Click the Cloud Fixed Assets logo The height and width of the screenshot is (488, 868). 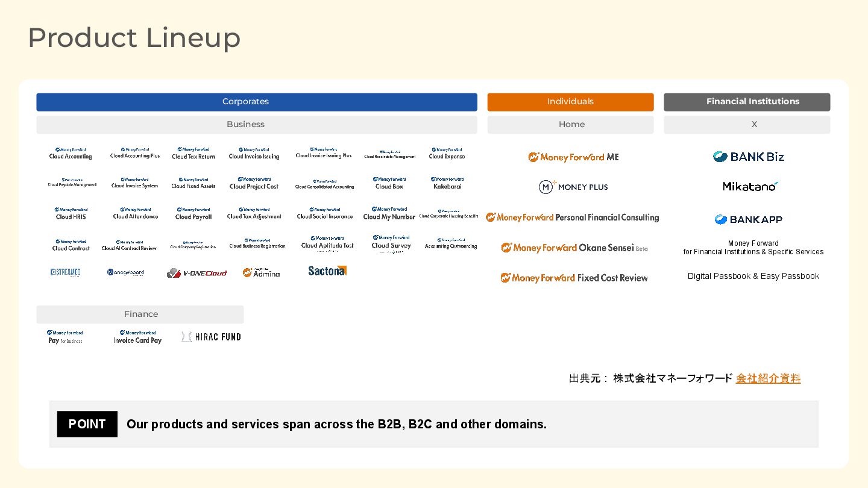pos(193,183)
